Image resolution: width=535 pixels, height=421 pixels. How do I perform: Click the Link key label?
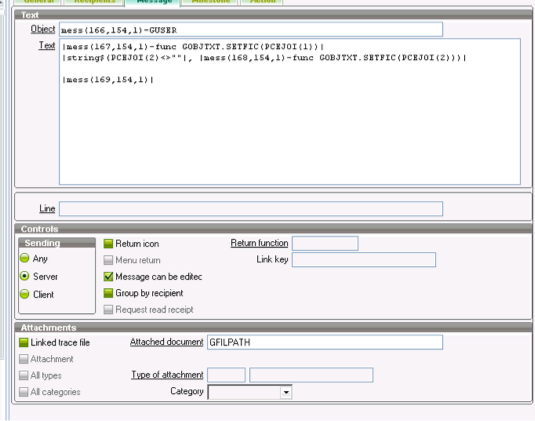pyautogui.click(x=272, y=259)
